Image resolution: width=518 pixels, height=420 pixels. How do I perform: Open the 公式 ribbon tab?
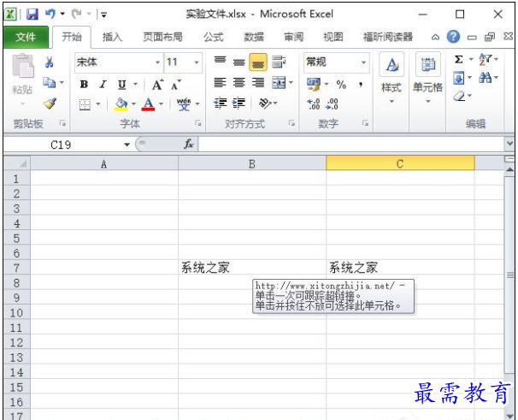[x=214, y=37]
